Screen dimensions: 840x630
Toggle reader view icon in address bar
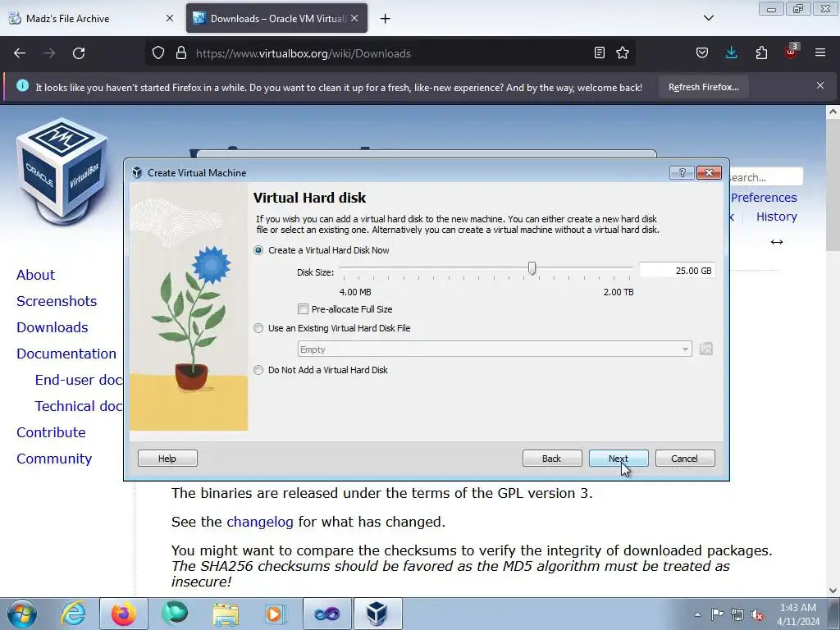(x=600, y=53)
